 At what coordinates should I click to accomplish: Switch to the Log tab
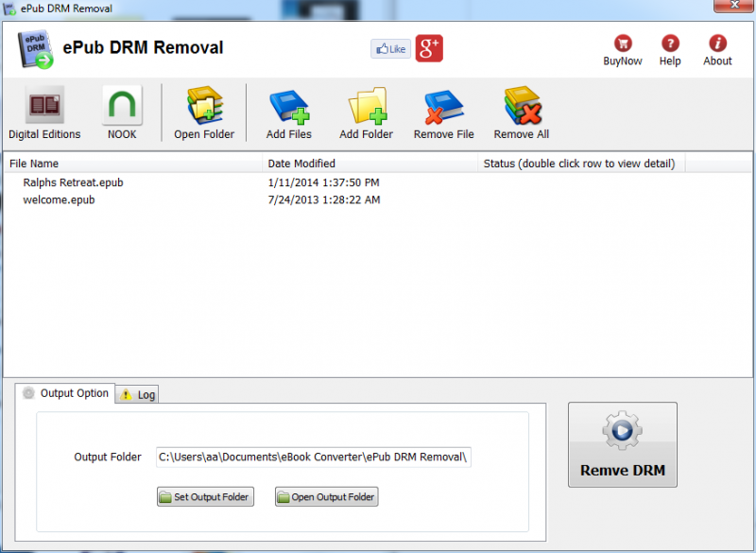pos(136,394)
